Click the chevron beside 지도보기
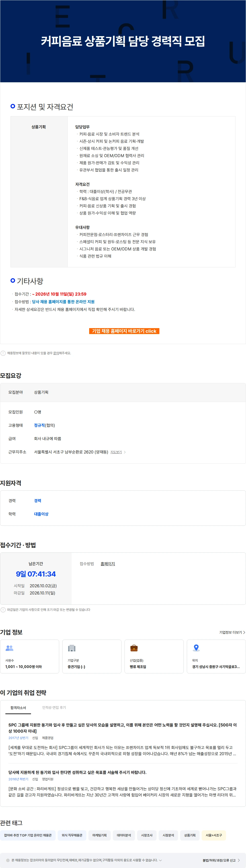This screenshot has width=246, height=868. click(x=125, y=452)
